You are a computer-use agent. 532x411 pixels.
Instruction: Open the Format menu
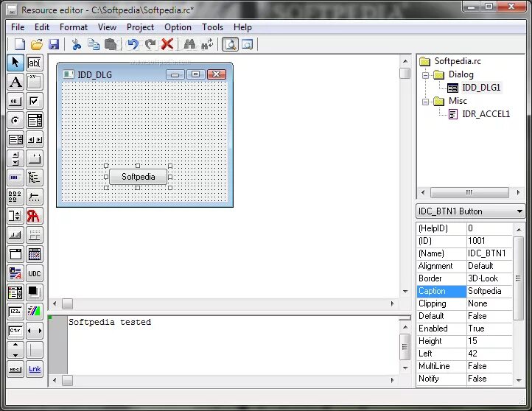tap(74, 27)
